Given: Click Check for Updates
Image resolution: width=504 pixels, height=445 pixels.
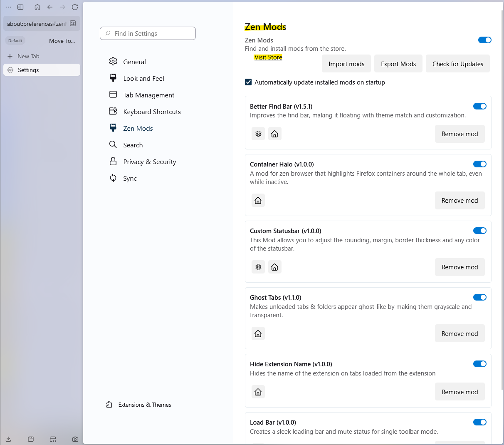Looking at the screenshot, I should point(458,64).
